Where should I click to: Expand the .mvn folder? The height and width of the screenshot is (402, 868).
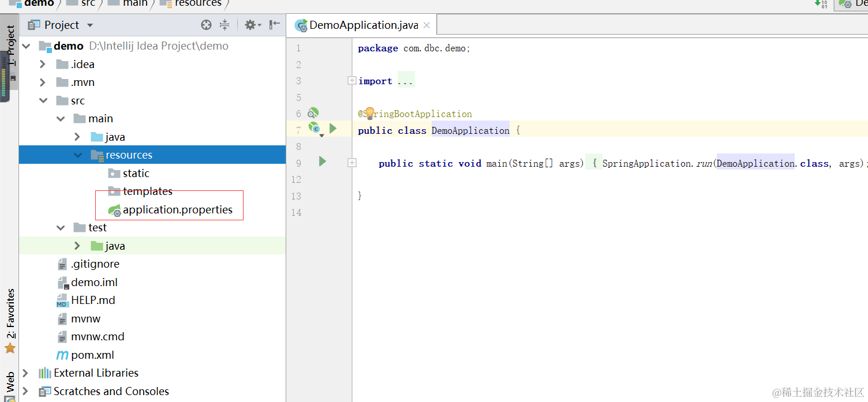click(43, 82)
